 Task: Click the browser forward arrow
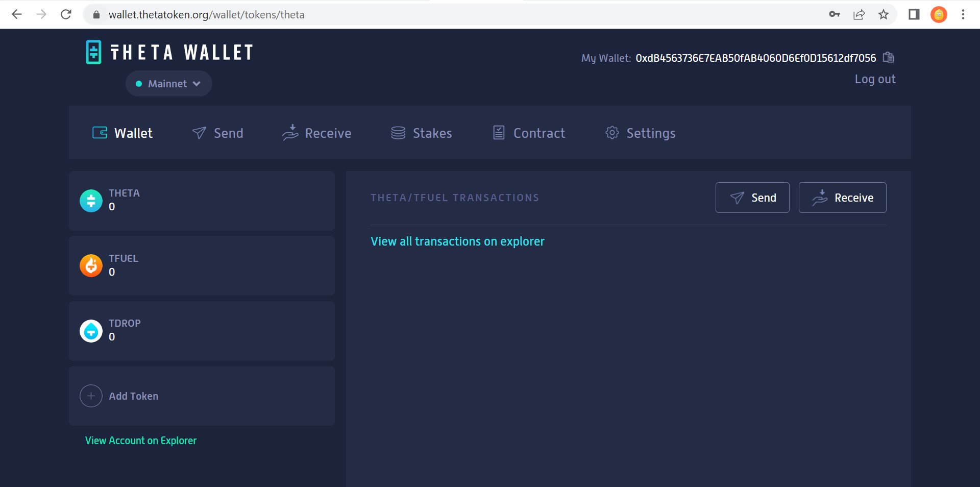point(41,14)
